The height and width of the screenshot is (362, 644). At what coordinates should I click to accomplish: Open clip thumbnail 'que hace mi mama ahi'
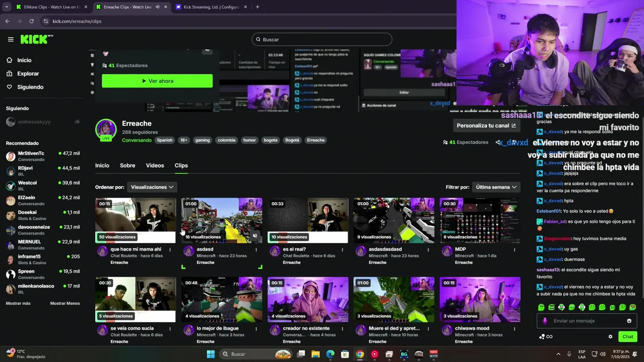(135, 220)
